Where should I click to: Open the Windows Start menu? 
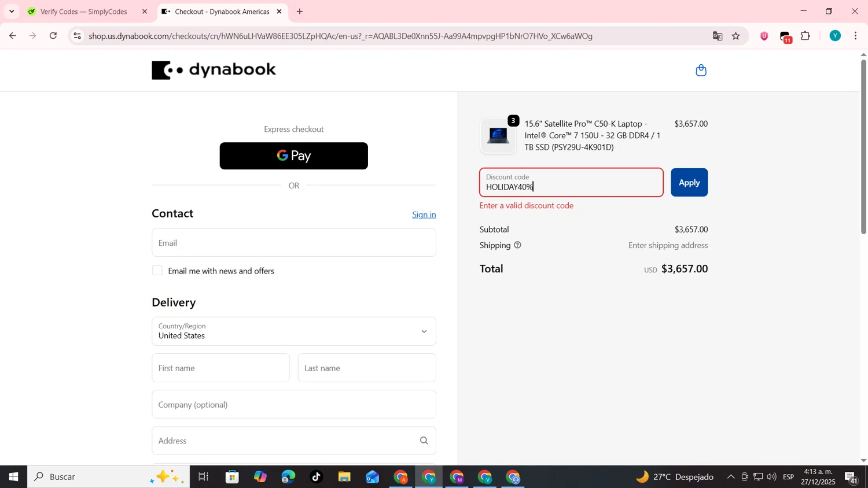(x=13, y=477)
